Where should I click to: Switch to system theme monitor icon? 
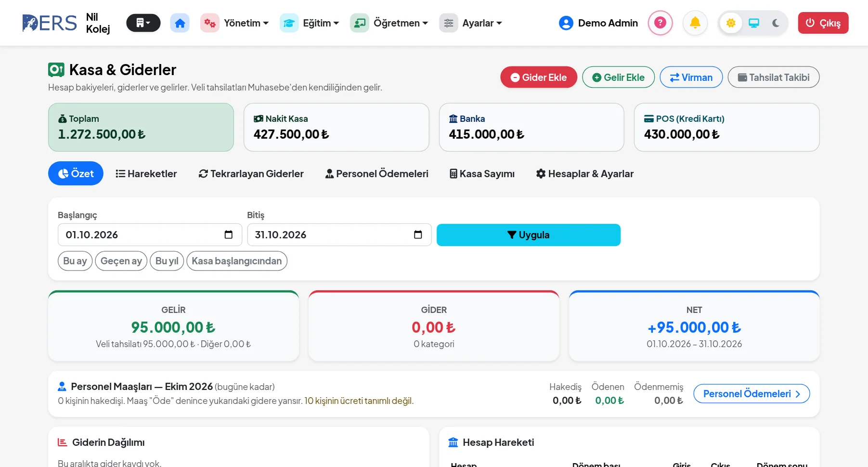[754, 23]
